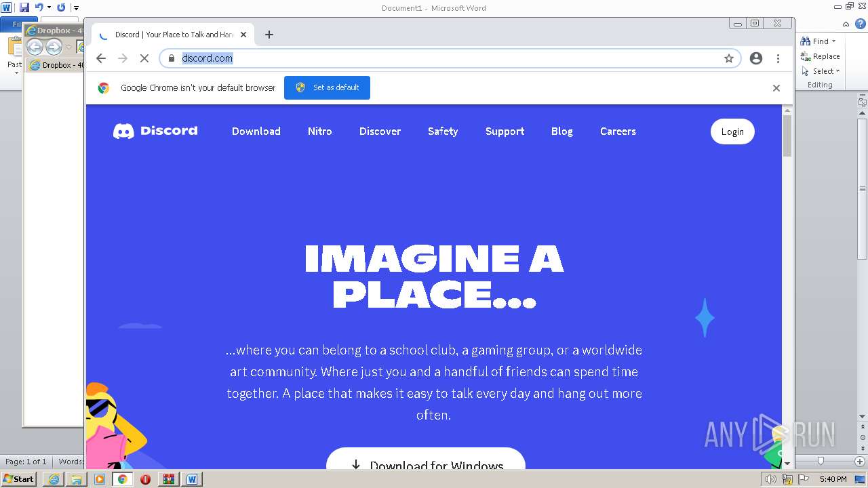Click the Chrome page vertical scrollbar thumb
Image resolution: width=868 pixels, height=488 pixels.
tap(787, 136)
